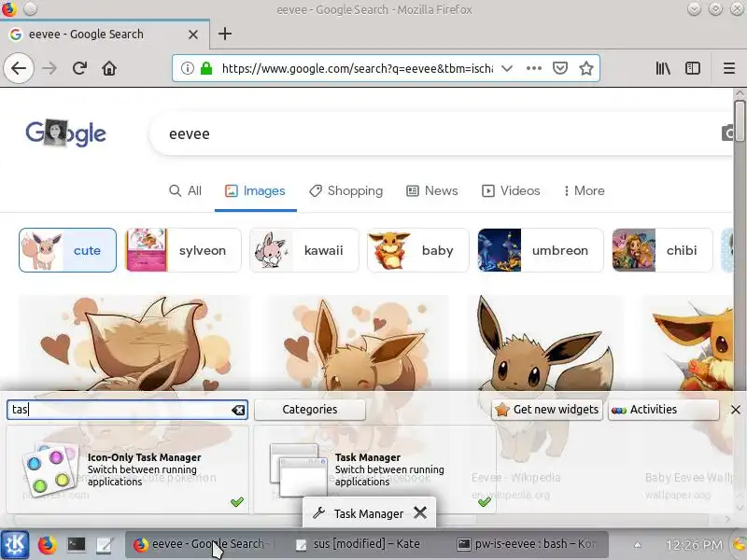Open the News results tab
The image size is (747, 560).
(431, 191)
